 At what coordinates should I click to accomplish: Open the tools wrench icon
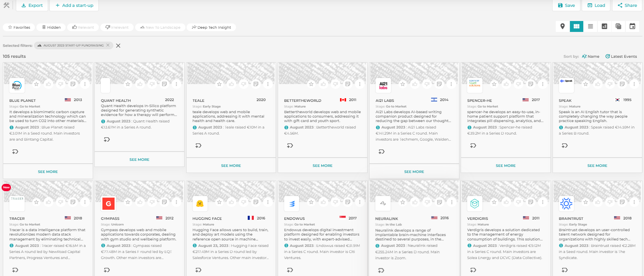[x=6, y=5]
